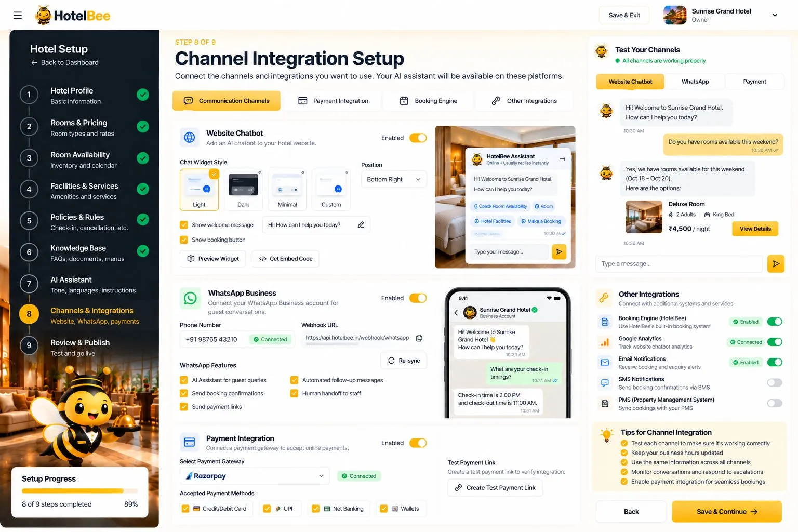Click the Type a message field

[x=679, y=264]
